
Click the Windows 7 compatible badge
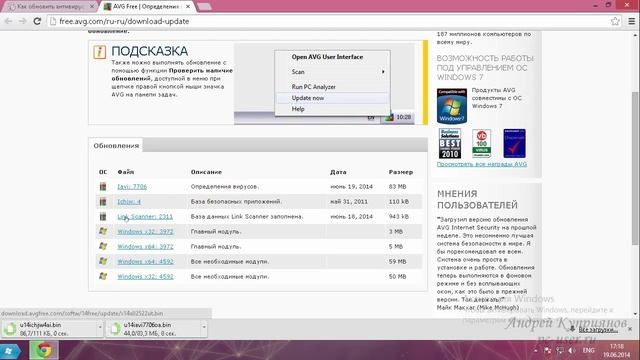[452, 106]
